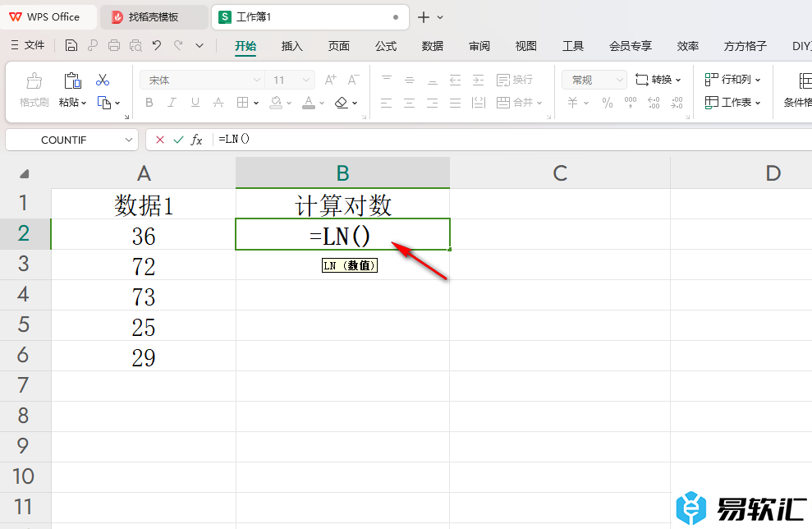Click the currency ¥ format icon

pos(572,103)
